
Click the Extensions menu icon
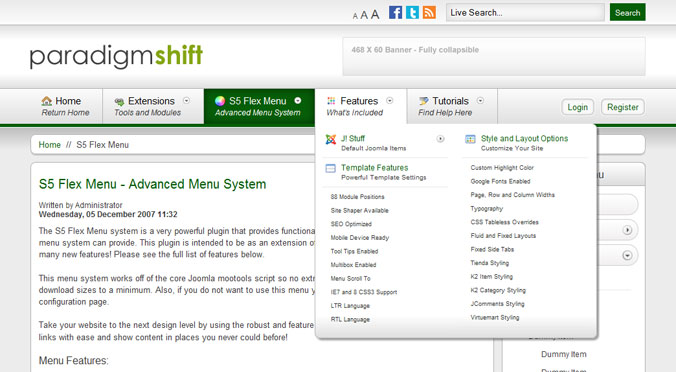tap(119, 102)
